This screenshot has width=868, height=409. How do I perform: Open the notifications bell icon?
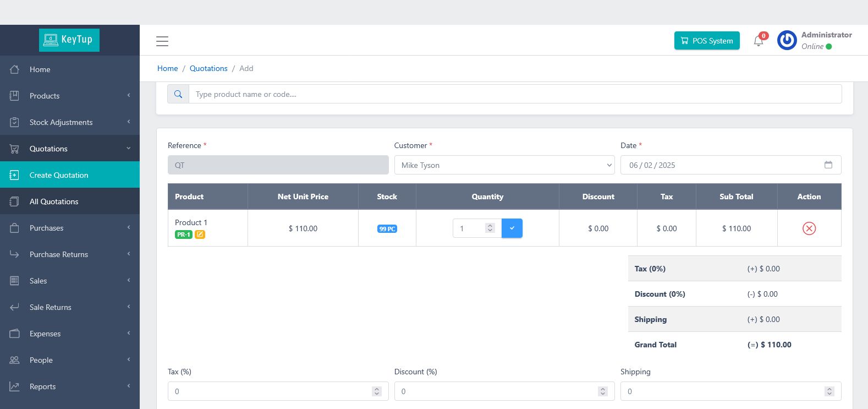(759, 41)
